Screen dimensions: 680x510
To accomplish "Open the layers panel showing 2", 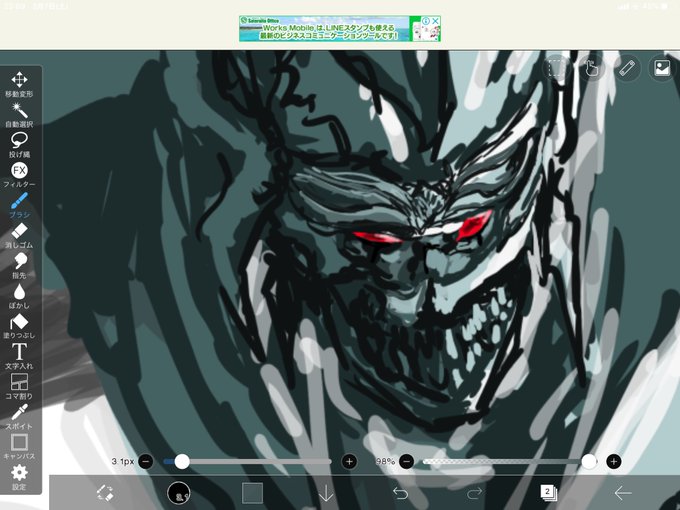I will pos(549,493).
